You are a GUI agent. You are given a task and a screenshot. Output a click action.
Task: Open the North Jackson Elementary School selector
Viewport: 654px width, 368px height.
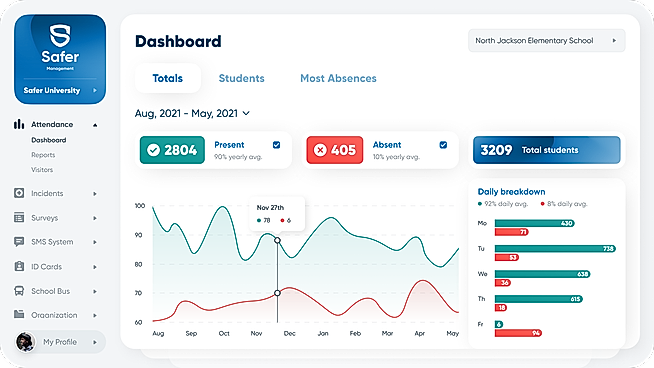pyautogui.click(x=546, y=40)
